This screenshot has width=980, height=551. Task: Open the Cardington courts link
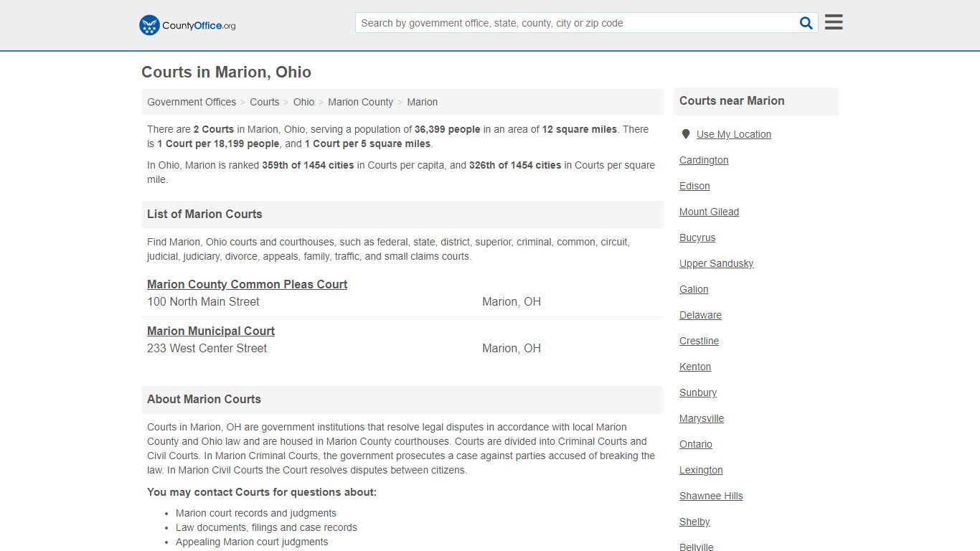click(703, 160)
